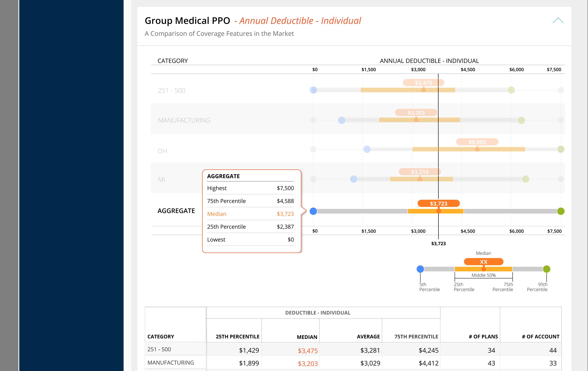Click the AVERAGE column header
Viewport: 588px width, 371px height.
368,337
